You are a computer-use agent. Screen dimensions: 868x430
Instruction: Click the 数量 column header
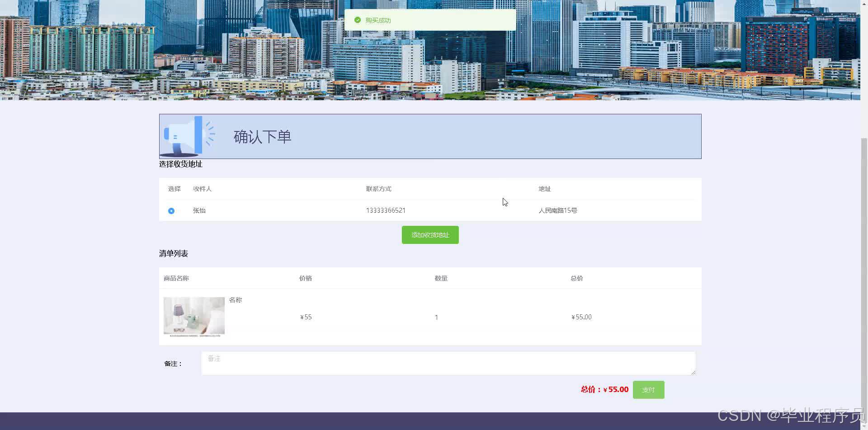tap(441, 278)
